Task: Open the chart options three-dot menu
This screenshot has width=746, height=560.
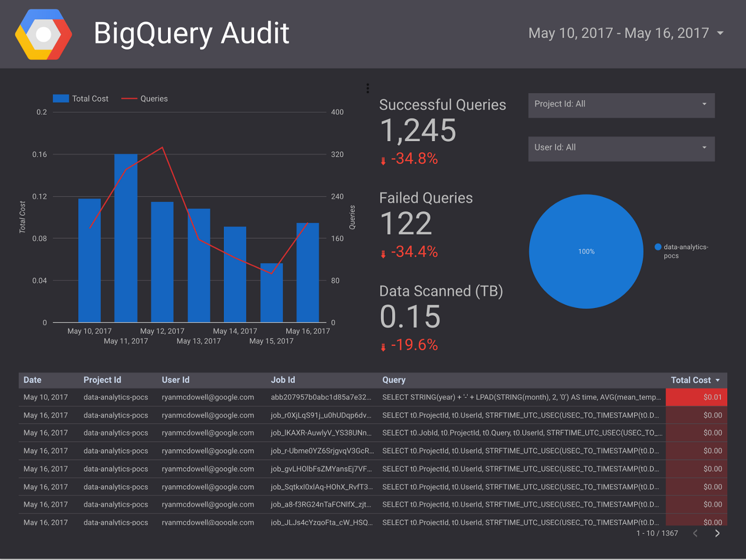Action: tap(368, 88)
